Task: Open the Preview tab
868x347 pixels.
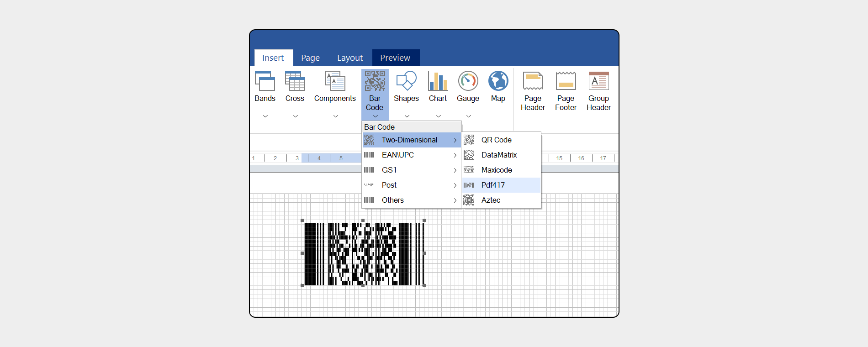Action: tap(396, 58)
